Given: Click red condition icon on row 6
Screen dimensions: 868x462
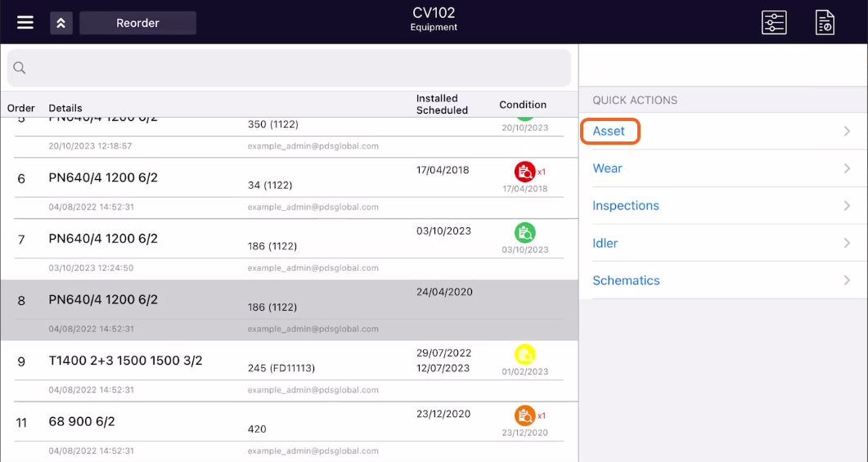Looking at the screenshot, I should pyautogui.click(x=524, y=172).
